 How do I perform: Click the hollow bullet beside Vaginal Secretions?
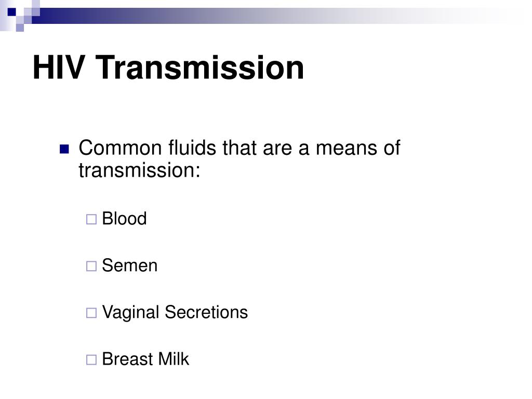[x=91, y=313]
